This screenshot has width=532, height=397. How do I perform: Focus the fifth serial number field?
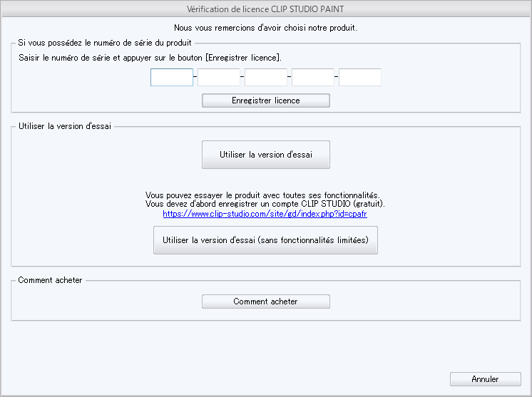tap(360, 77)
